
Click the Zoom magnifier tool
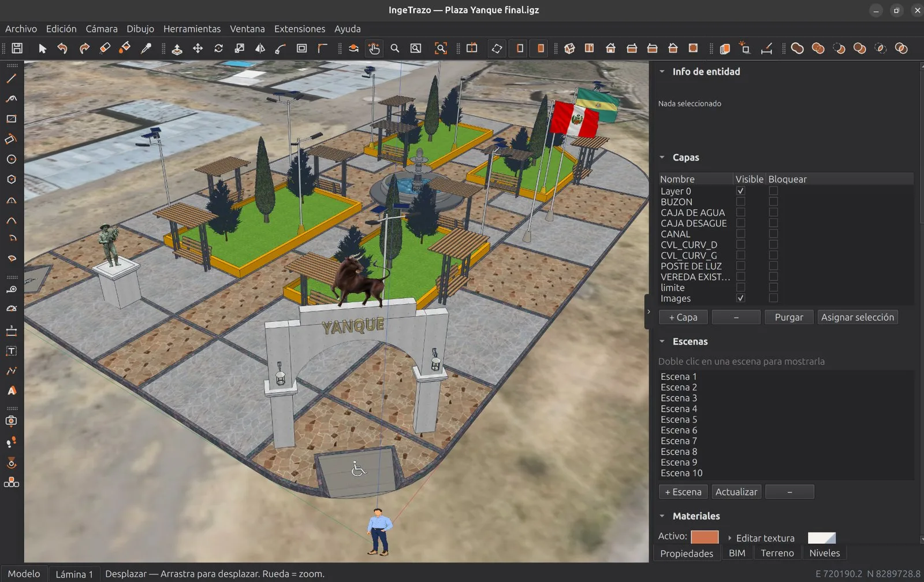click(395, 49)
